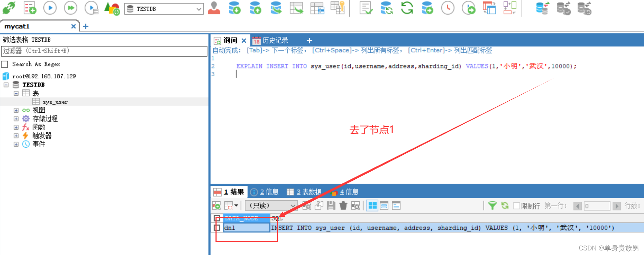Import database with down-arrow icon
Screen dimensions: 644x255
(x=235, y=8)
